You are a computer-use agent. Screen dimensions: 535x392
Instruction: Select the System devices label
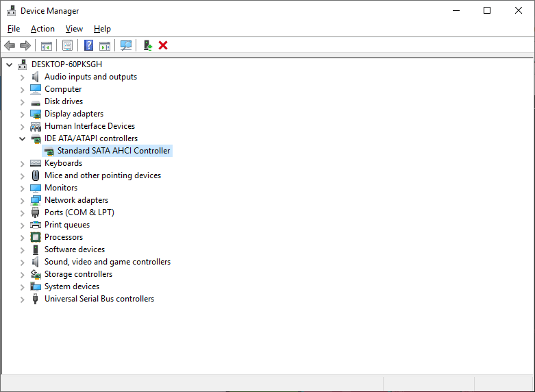click(72, 286)
